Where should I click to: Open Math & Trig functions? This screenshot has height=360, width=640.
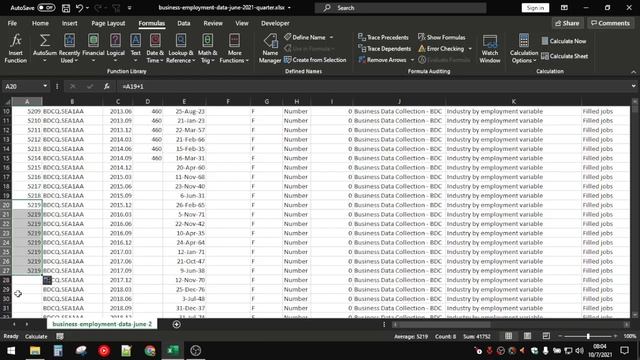point(207,49)
